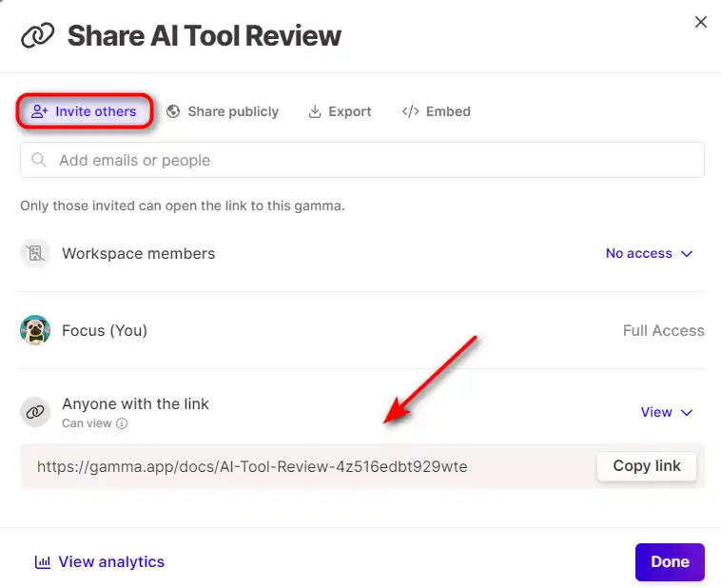Viewport: 721px width, 588px height.
Task: Click the Copy link button
Action: [647, 466]
